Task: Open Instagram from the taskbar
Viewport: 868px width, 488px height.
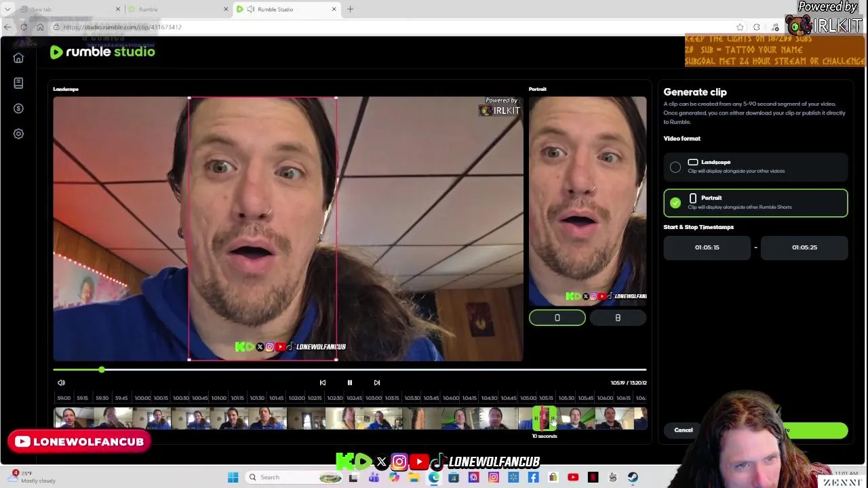Action: [494, 478]
